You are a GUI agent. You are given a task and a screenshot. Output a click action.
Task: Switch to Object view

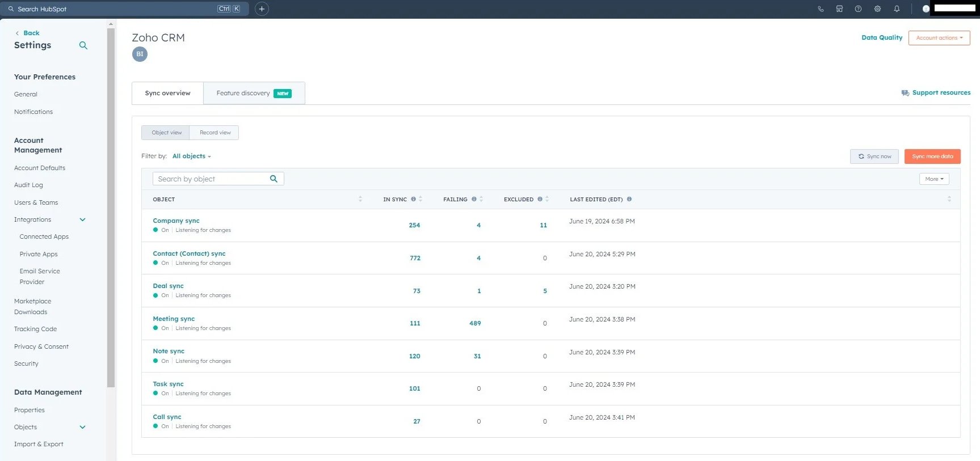pyautogui.click(x=166, y=133)
